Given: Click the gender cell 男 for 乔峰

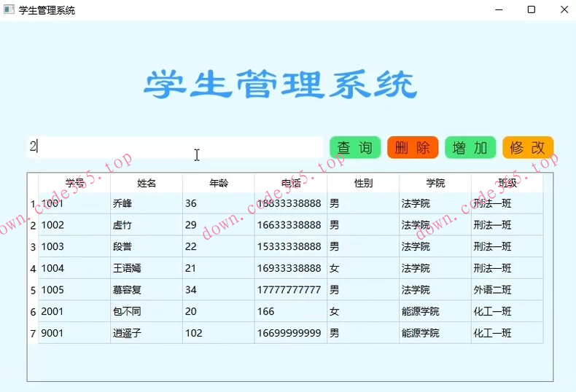Looking at the screenshot, I should click(363, 204).
